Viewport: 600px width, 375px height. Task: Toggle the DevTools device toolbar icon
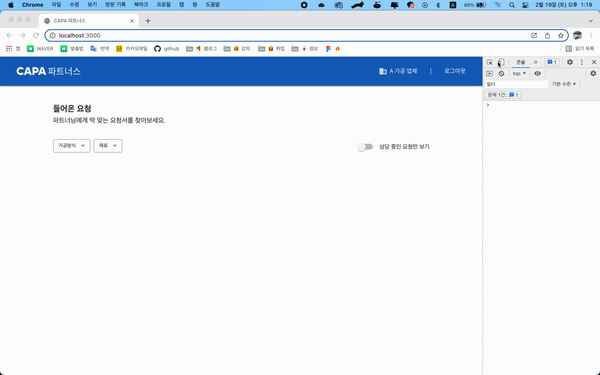click(x=501, y=62)
